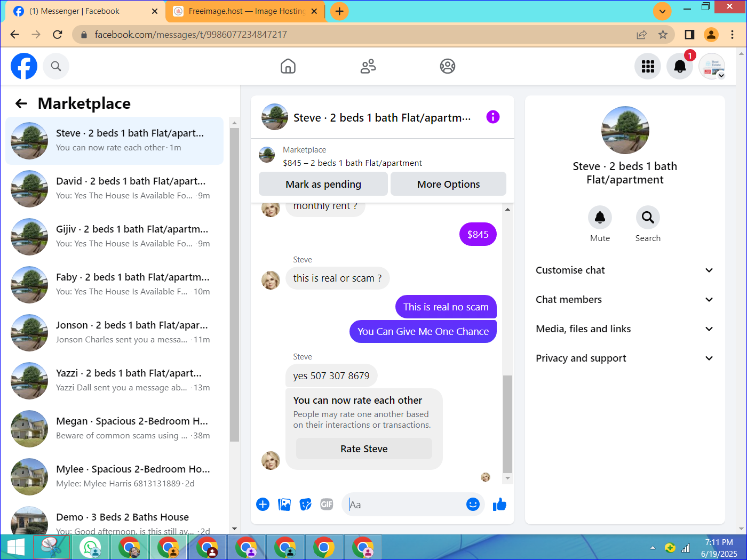Share this page from the address bar
Viewport: 747px width, 560px height.
[x=641, y=35]
